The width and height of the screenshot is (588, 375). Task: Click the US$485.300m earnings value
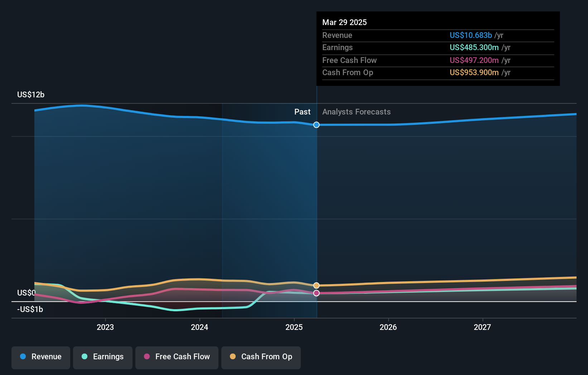tap(474, 48)
